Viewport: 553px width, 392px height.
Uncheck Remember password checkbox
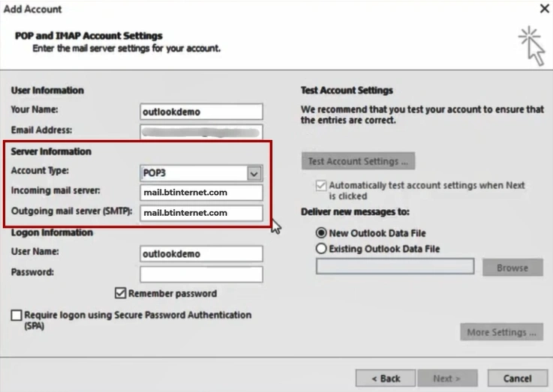tap(120, 293)
